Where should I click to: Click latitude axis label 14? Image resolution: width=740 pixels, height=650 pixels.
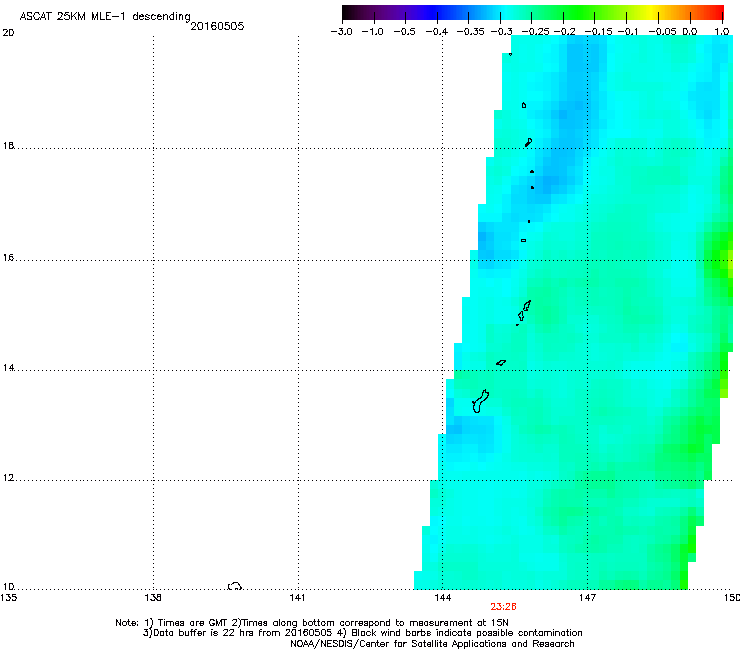pos(8,368)
